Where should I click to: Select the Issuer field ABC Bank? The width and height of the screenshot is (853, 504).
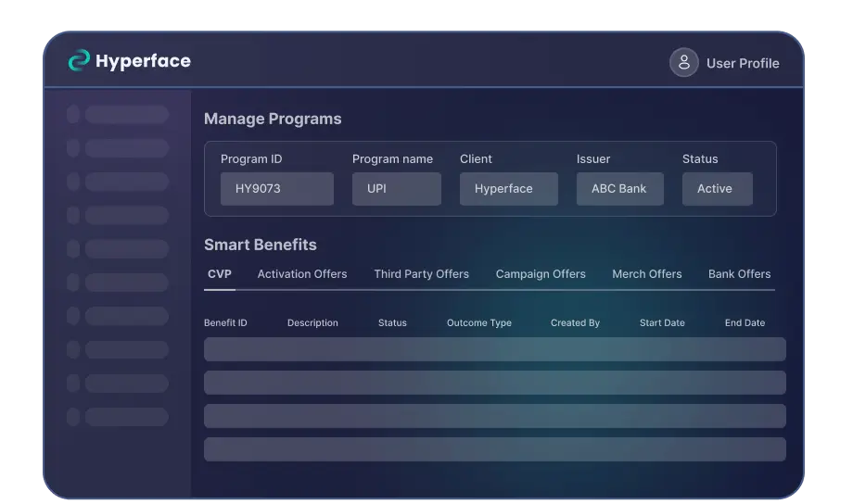pyautogui.click(x=619, y=188)
